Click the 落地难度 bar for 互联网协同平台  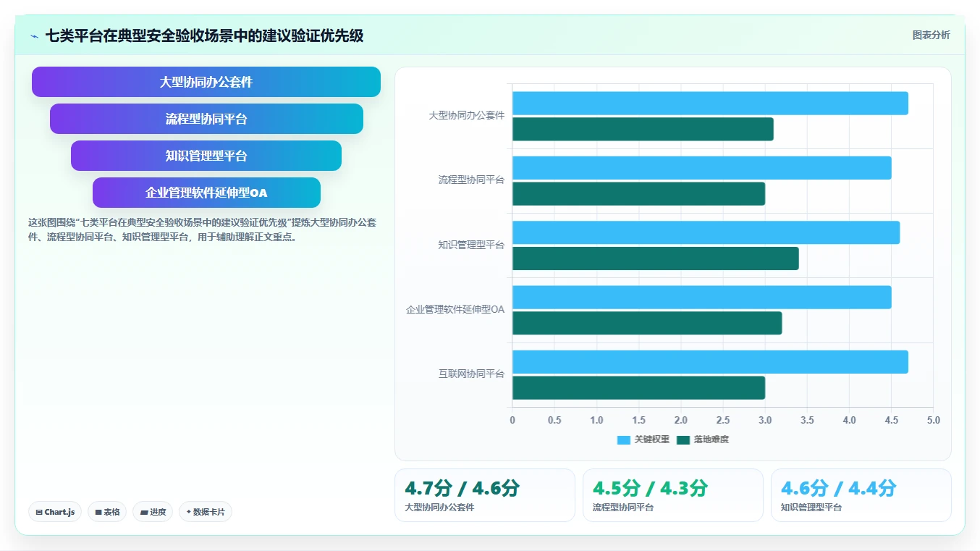[638, 387]
